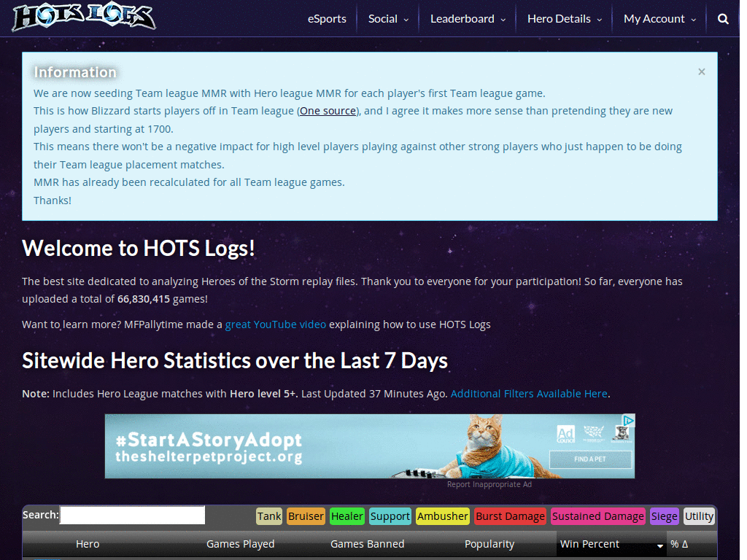This screenshot has height=560, width=747.
Task: Toggle the Burst Damage filter
Action: pos(510,516)
